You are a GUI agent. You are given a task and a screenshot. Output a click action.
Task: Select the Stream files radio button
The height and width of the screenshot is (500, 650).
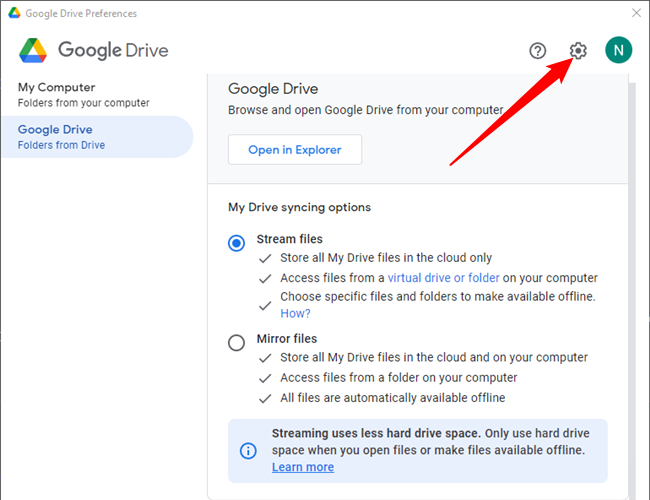(x=237, y=243)
